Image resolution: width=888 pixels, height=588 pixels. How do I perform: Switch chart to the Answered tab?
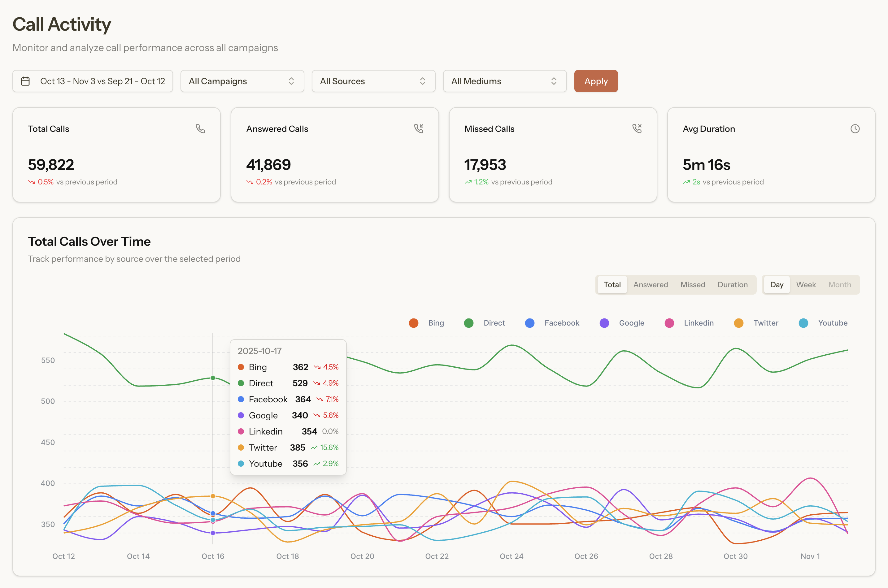point(651,285)
